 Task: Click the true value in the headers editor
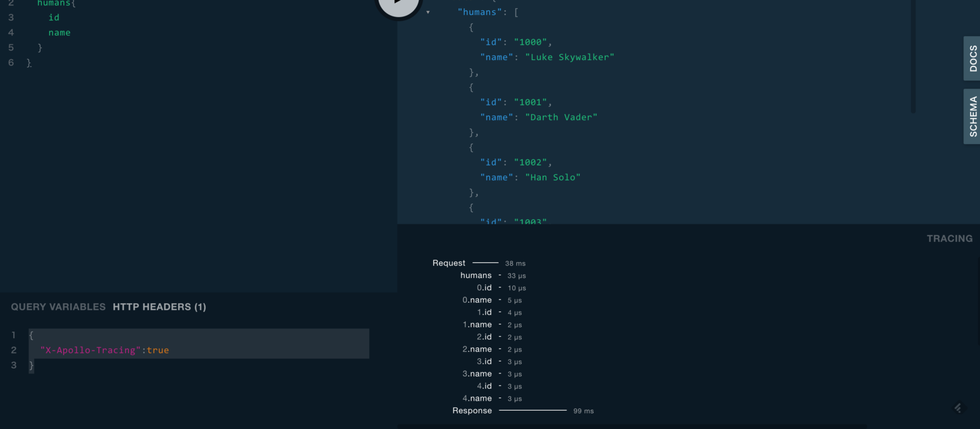[158, 349]
